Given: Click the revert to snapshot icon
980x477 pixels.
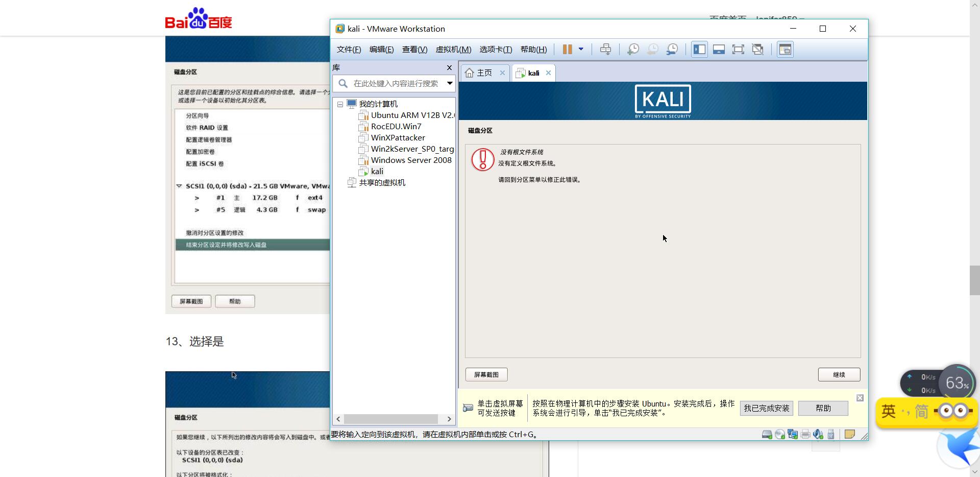Looking at the screenshot, I should click(x=653, y=50).
